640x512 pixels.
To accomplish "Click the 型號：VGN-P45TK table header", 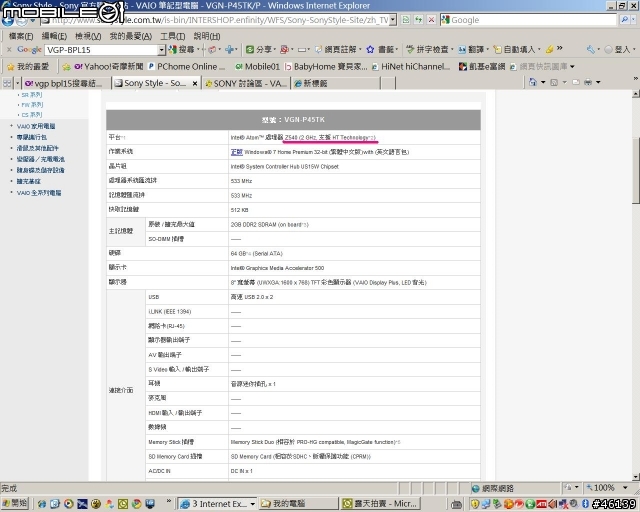I will (293, 120).
